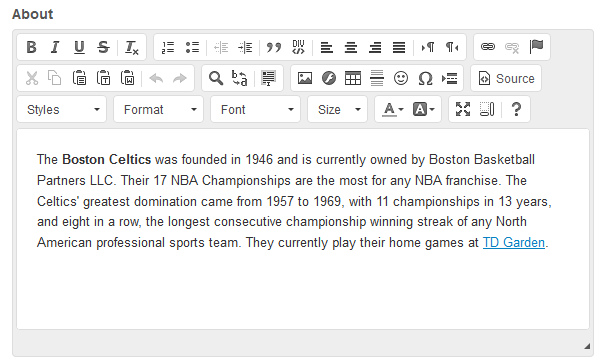Insert special character omega symbol

pyautogui.click(x=425, y=78)
